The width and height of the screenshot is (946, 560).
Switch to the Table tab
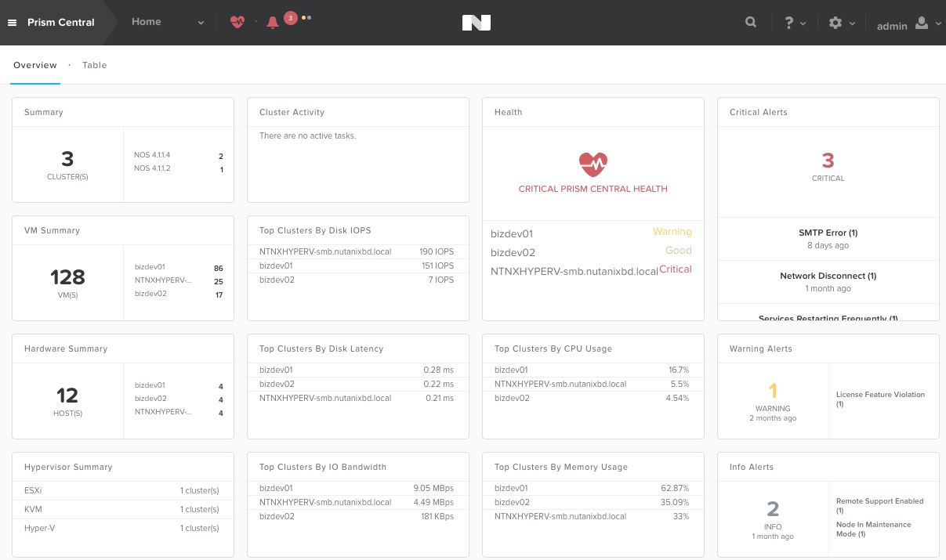pos(95,65)
